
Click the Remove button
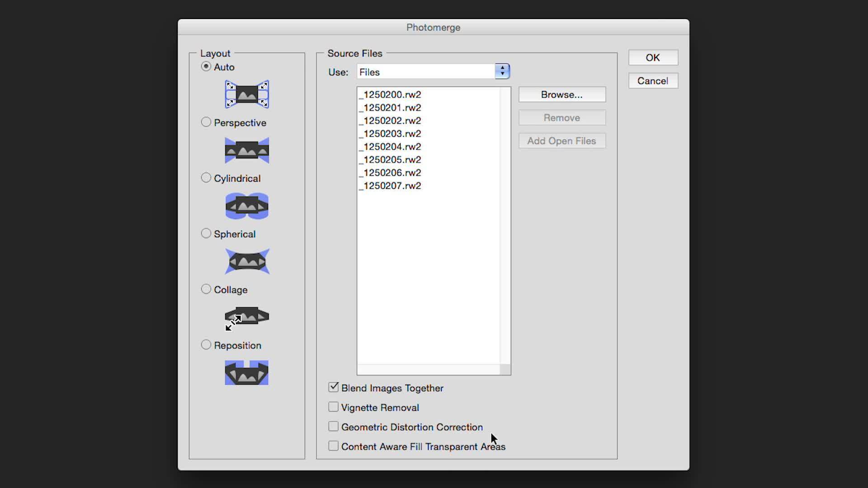click(562, 117)
